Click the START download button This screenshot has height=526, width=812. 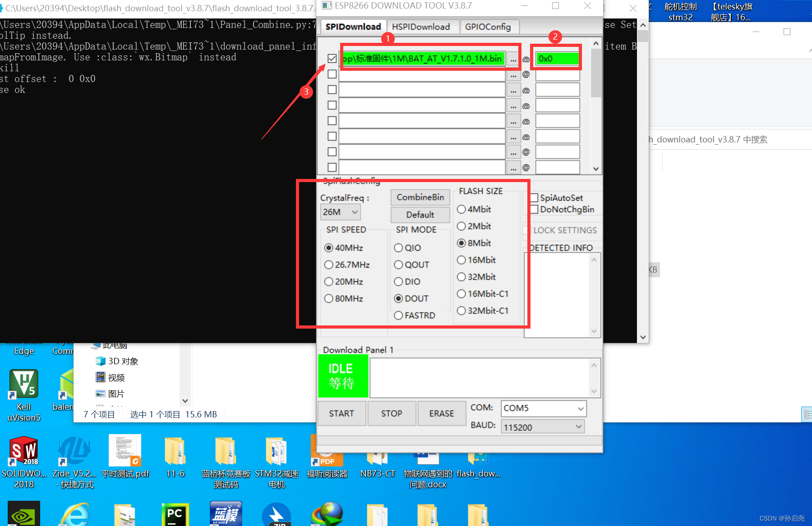341,413
